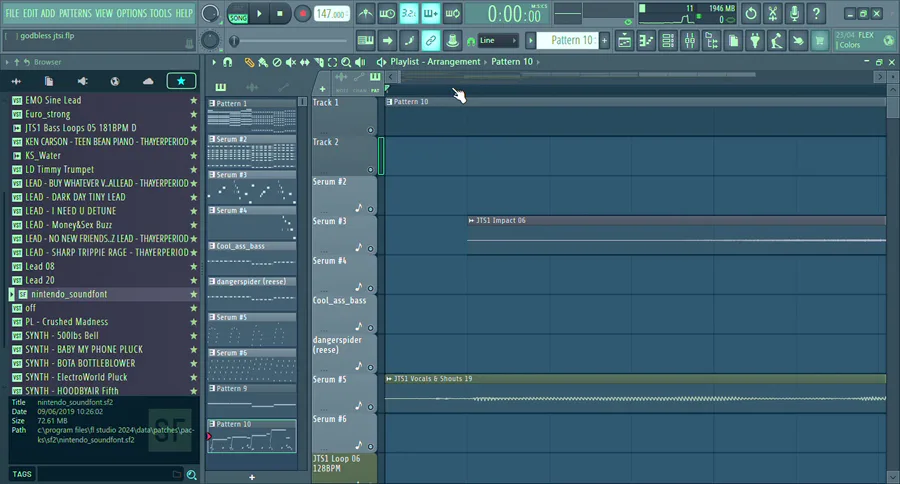Screen dimensions: 900x484
Task: Toggle typing keyboard to piano
Action: pyautogui.click(x=365, y=41)
